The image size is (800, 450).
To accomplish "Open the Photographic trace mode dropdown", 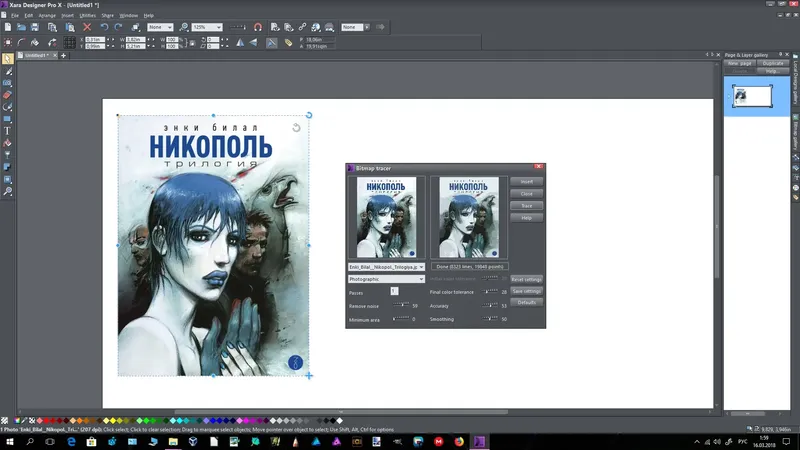I will point(422,279).
